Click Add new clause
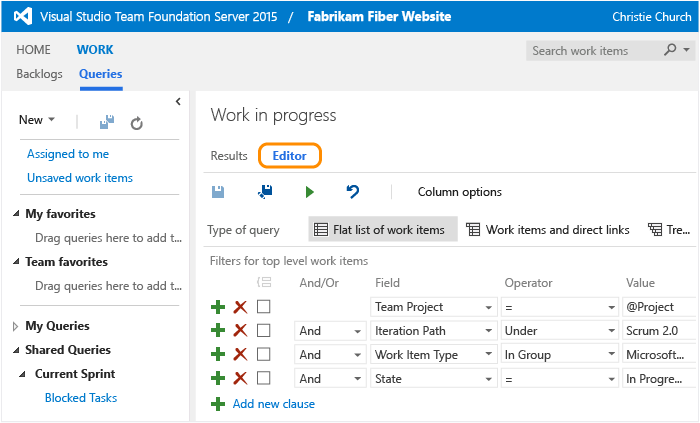The height and width of the screenshot is (423, 700). tap(274, 404)
